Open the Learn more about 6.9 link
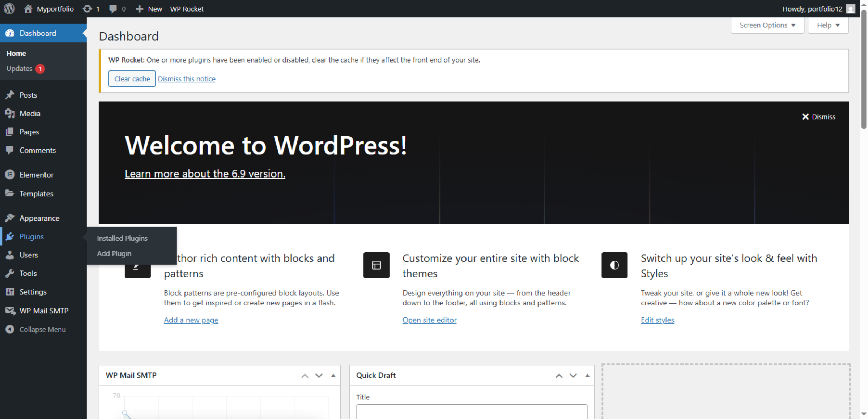This screenshot has height=419, width=868. click(205, 174)
